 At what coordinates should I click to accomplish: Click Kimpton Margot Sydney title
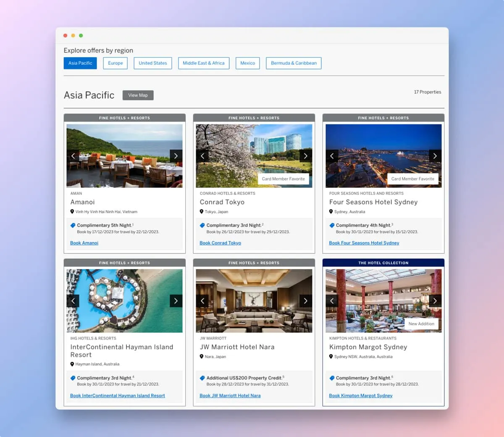click(x=368, y=347)
